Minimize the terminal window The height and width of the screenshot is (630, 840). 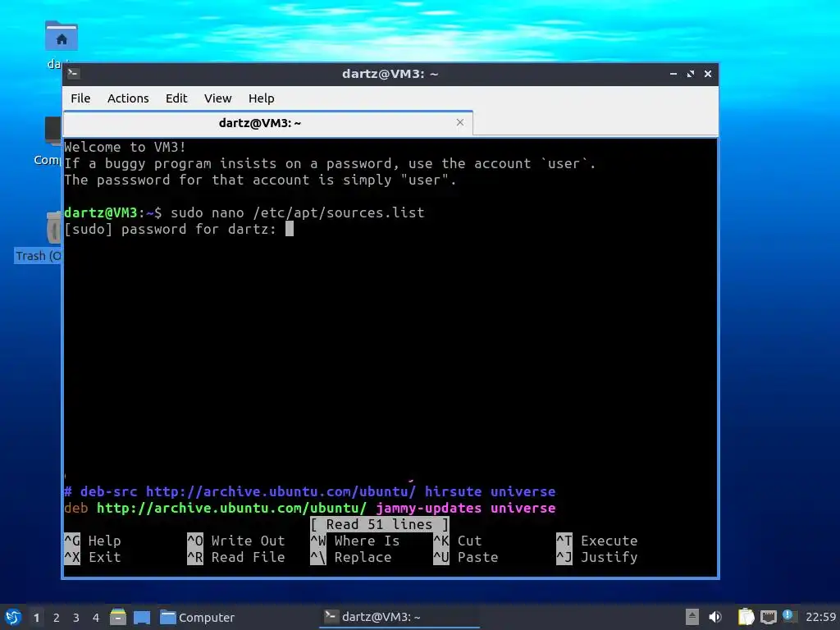pyautogui.click(x=673, y=74)
